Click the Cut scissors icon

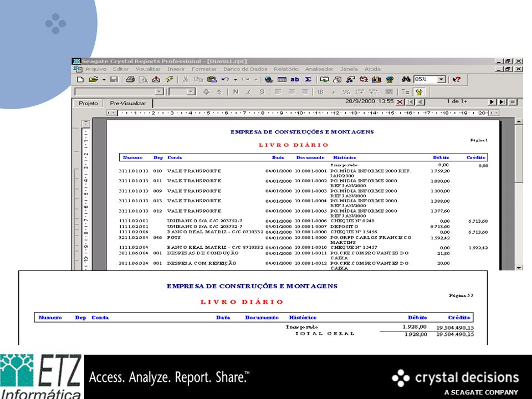(185, 79)
